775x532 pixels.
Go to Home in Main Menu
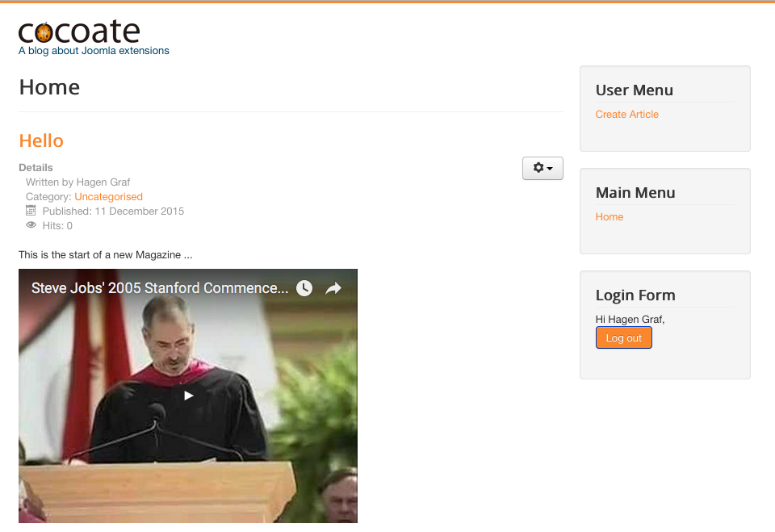(x=609, y=216)
